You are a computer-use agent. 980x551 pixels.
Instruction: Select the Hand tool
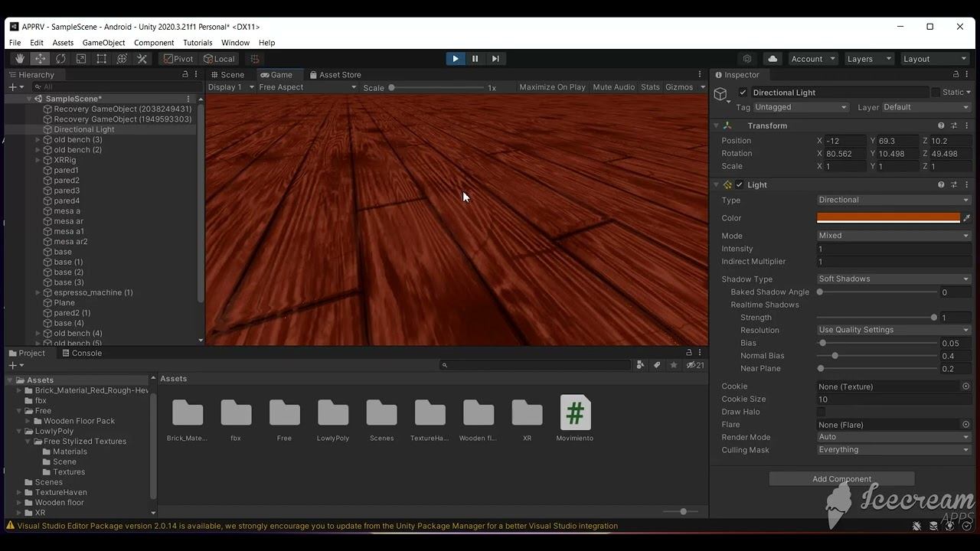[20, 59]
